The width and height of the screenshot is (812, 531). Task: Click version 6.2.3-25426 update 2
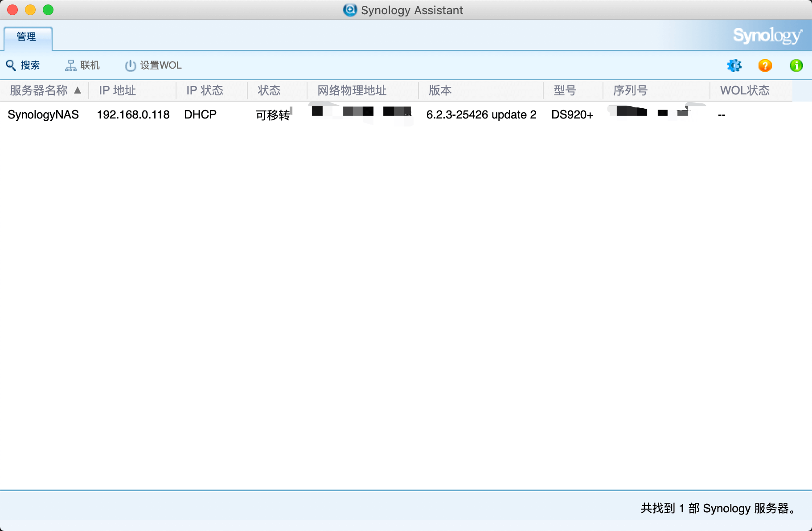[481, 114]
